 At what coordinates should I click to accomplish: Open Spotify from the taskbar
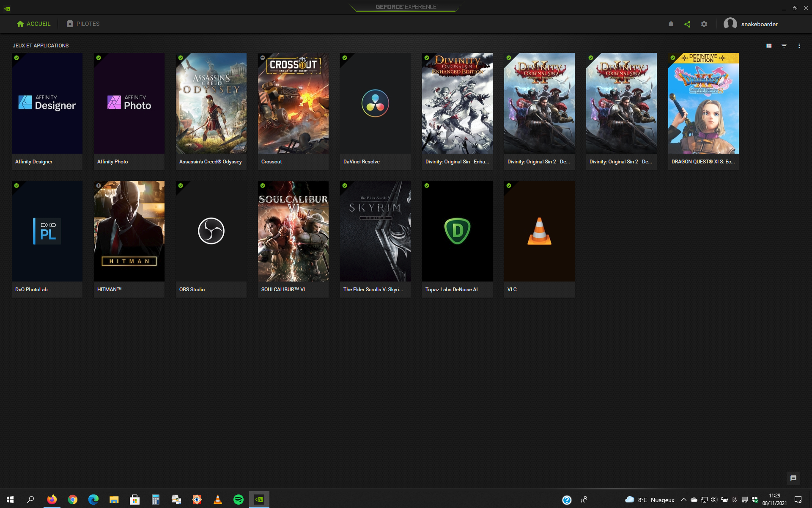[238, 500]
